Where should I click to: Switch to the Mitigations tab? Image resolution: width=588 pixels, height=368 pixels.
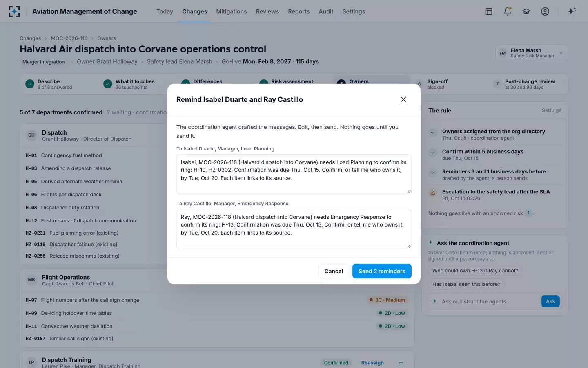point(232,11)
